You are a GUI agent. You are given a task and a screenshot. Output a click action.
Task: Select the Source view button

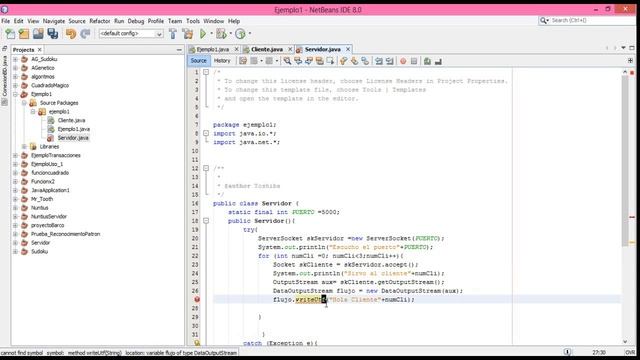pos(198,61)
